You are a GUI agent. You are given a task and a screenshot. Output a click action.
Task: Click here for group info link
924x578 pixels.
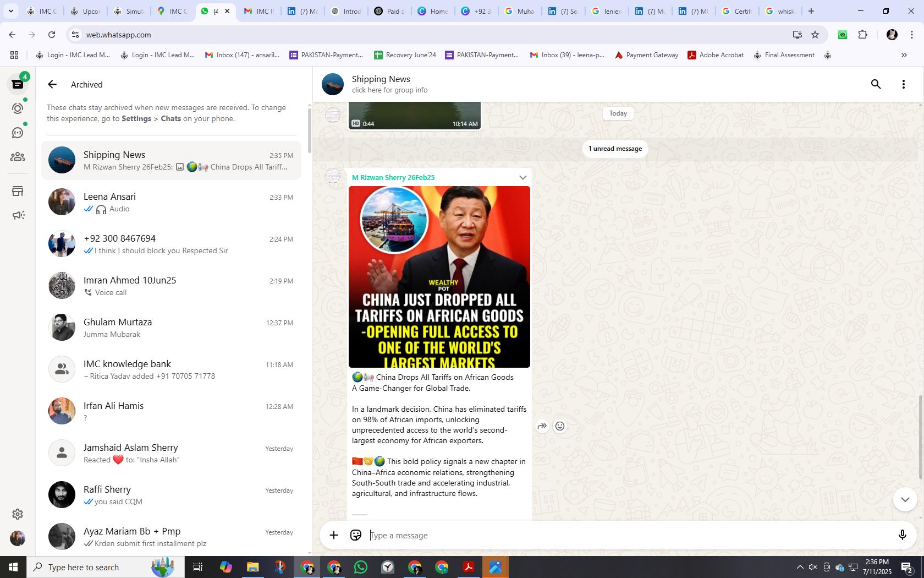click(x=389, y=90)
